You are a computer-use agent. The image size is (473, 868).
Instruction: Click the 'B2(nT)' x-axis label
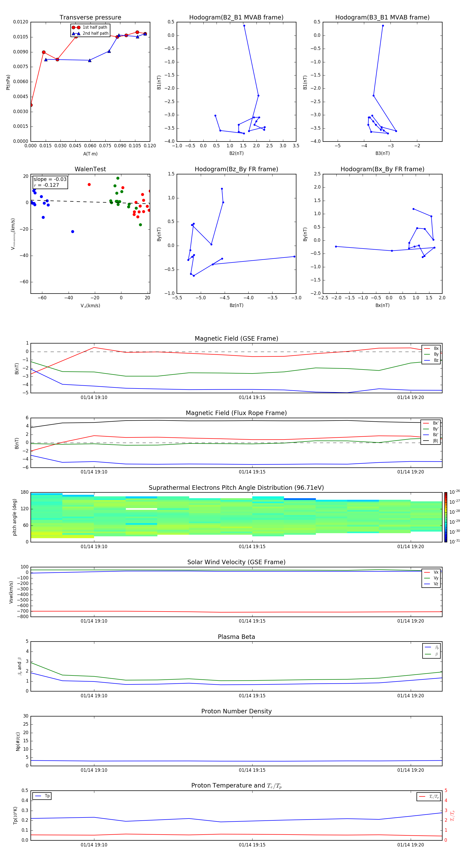pyautogui.click(x=236, y=153)
